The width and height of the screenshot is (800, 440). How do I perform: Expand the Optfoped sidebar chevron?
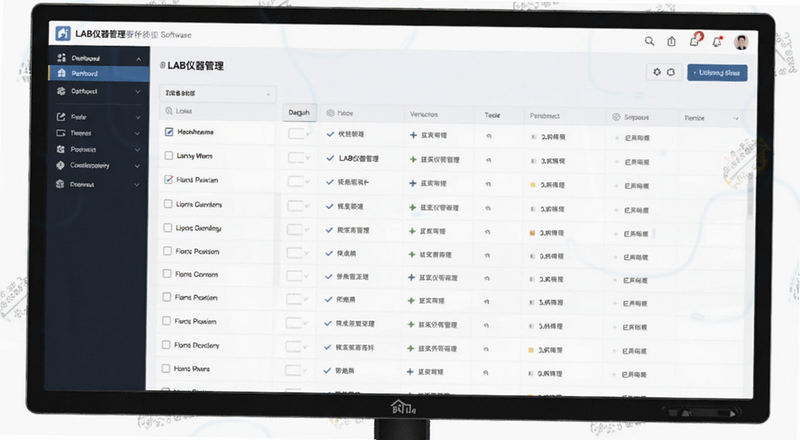pyautogui.click(x=138, y=92)
